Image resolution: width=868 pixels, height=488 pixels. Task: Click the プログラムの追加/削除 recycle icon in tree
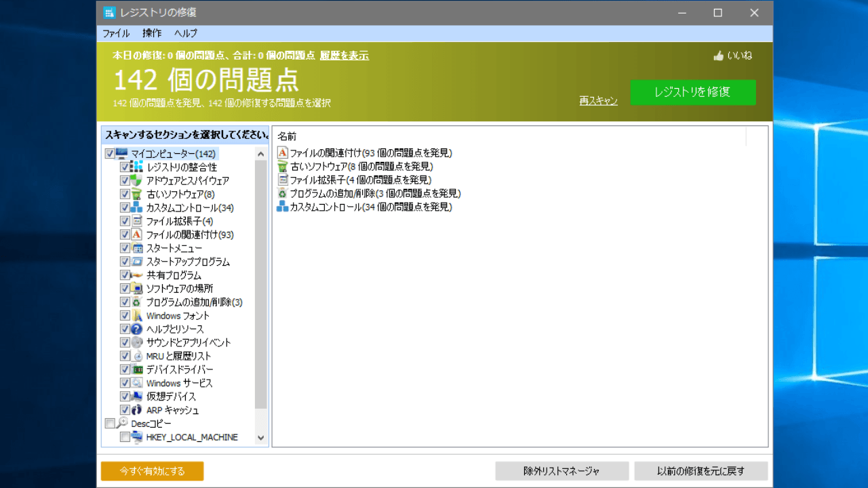[x=137, y=302]
